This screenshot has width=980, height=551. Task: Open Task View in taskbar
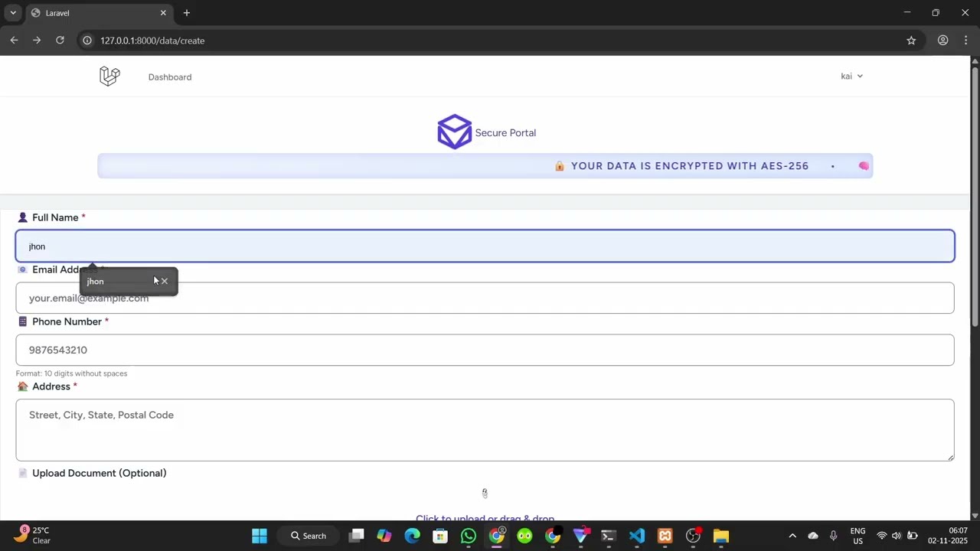tap(356, 536)
